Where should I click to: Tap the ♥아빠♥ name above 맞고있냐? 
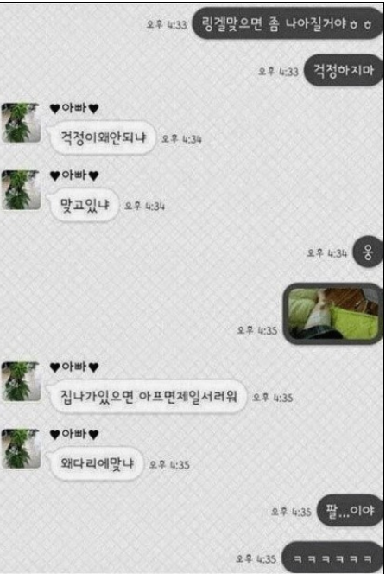click(x=74, y=175)
